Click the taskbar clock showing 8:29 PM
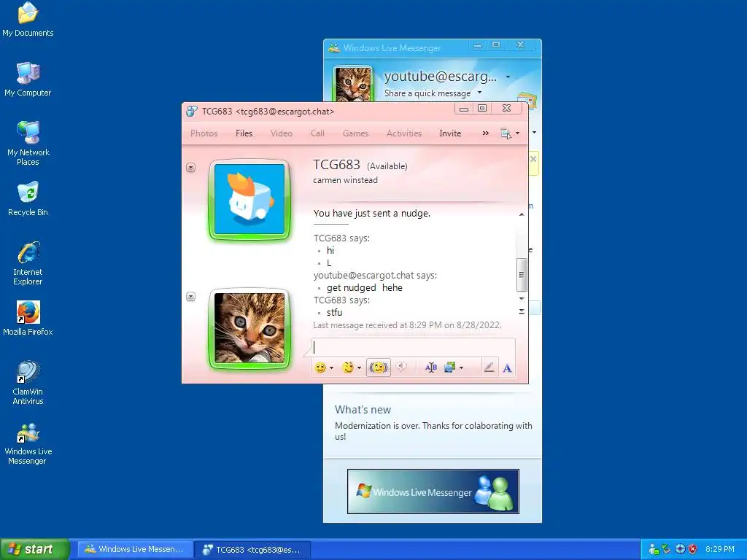This screenshot has width=747, height=560. pyautogui.click(x=719, y=549)
